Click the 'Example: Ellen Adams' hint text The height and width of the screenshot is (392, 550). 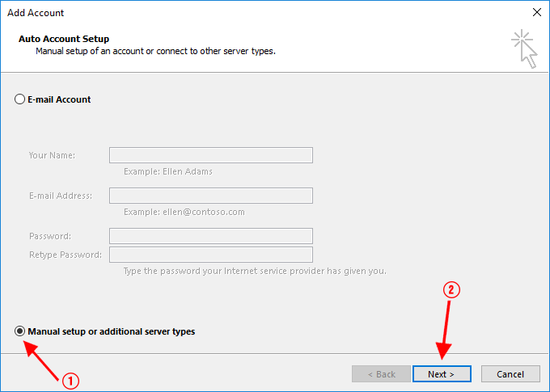point(168,171)
